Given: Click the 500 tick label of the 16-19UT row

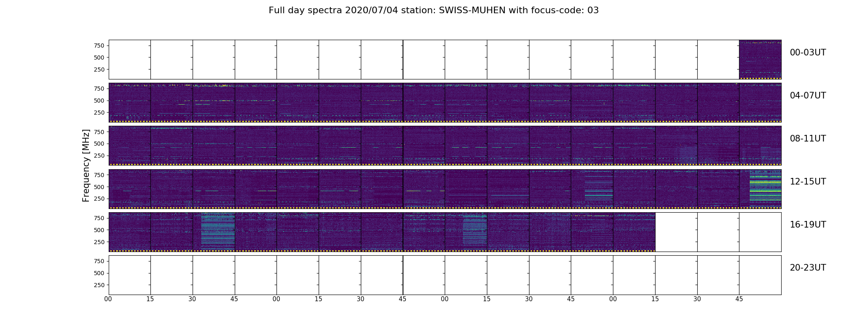Looking at the screenshot, I should pos(99,230).
